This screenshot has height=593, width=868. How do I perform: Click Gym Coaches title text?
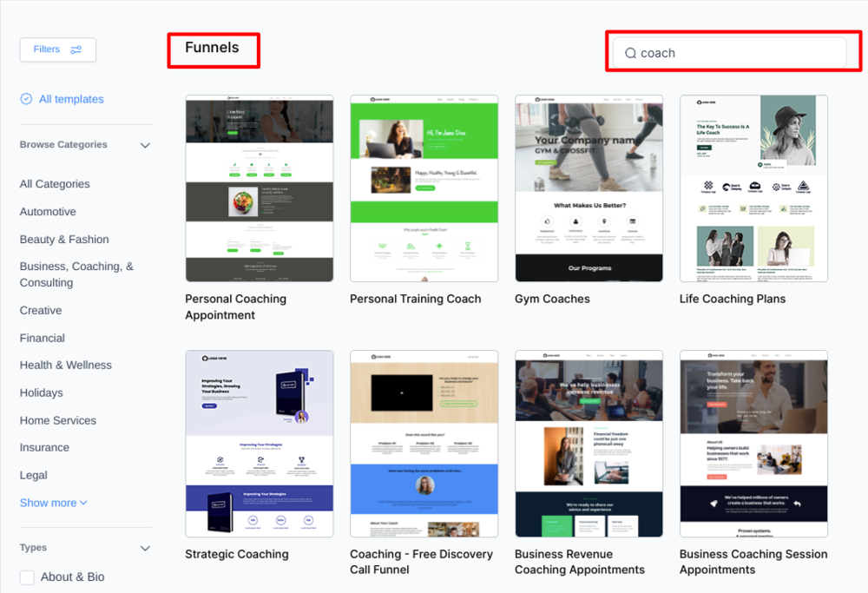tap(552, 299)
